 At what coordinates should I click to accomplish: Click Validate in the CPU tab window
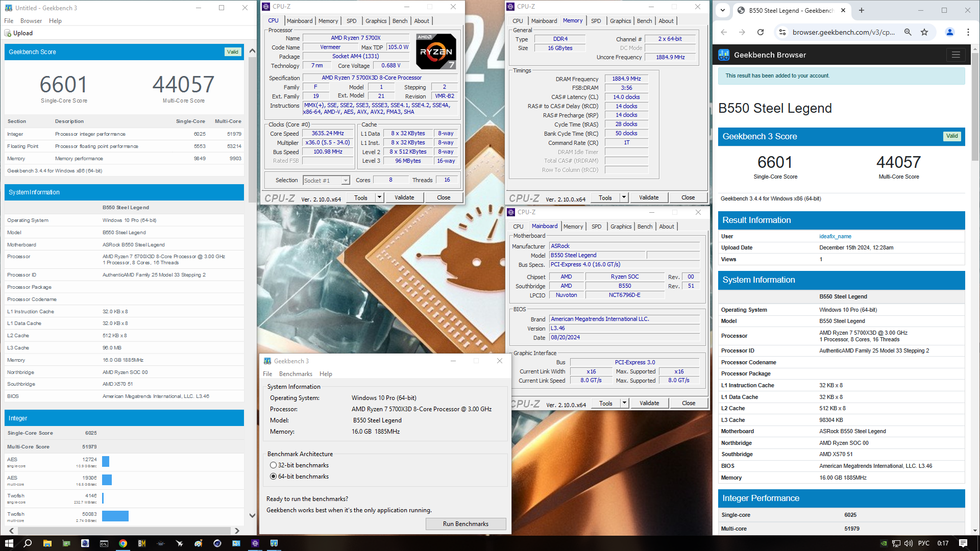pyautogui.click(x=404, y=197)
